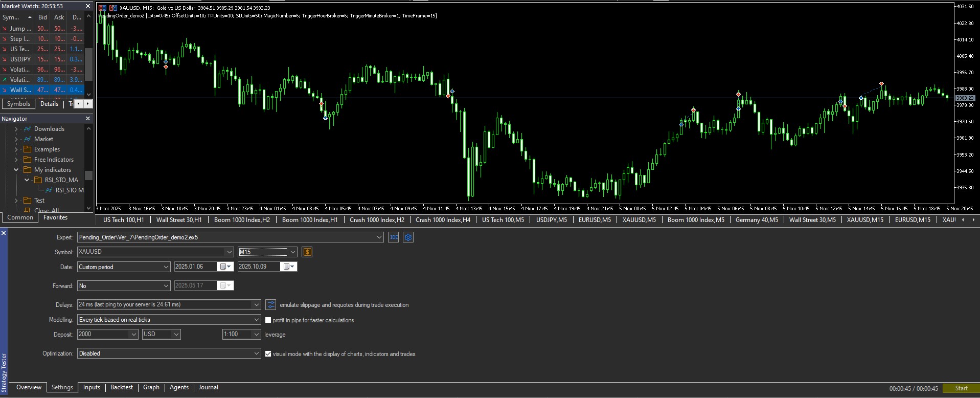Open symbol specification dollar icon

[x=307, y=252]
